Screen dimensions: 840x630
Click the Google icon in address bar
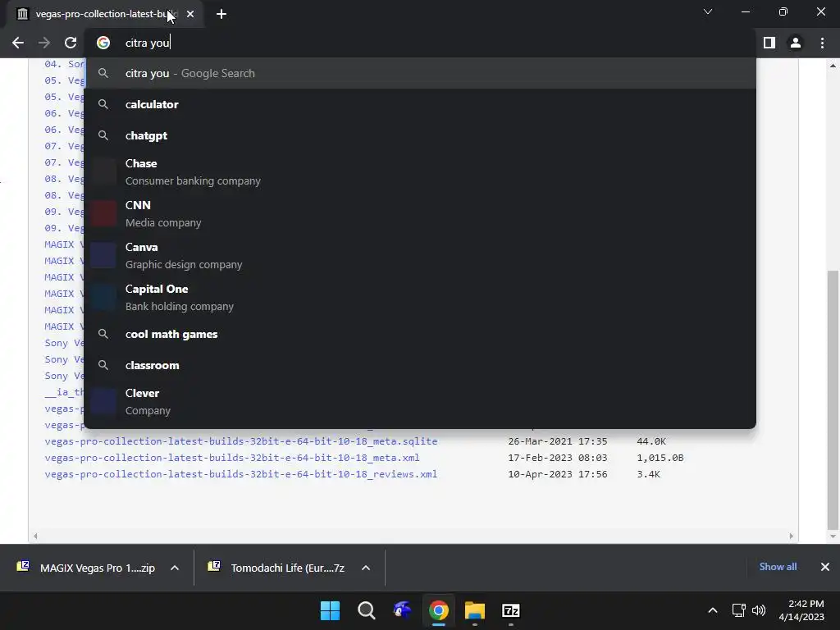click(103, 43)
